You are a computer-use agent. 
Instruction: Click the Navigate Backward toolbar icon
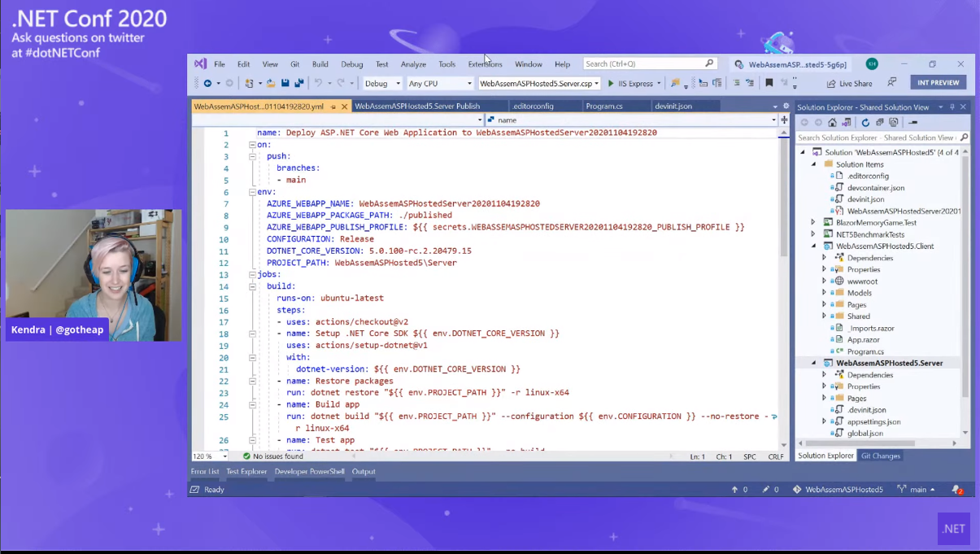(x=207, y=83)
